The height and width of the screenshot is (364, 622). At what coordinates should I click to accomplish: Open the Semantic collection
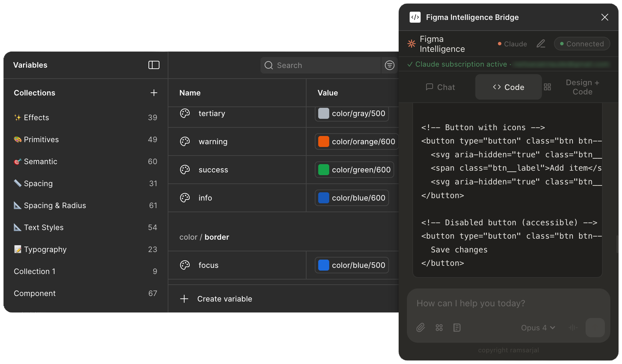tap(85, 161)
